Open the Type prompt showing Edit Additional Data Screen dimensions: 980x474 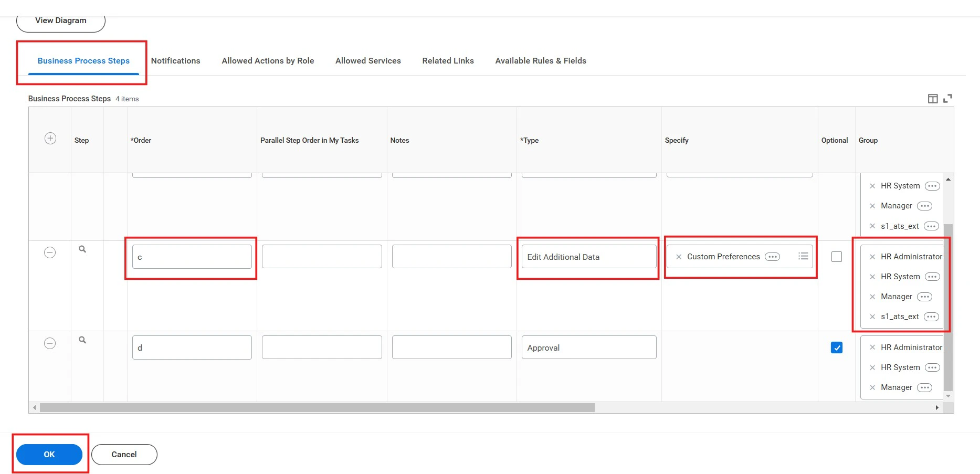click(588, 257)
